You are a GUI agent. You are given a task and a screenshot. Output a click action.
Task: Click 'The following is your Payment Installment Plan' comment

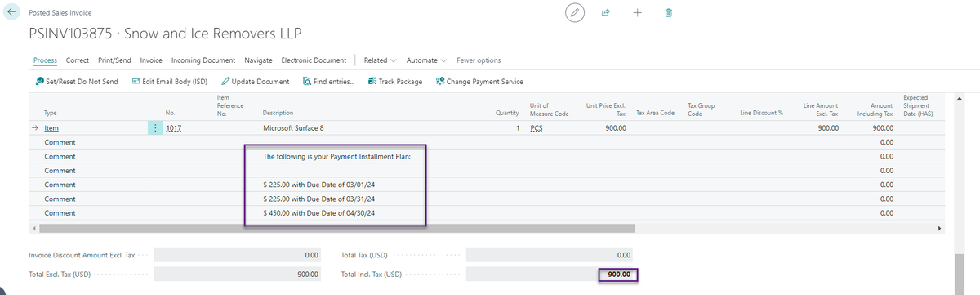(x=336, y=156)
